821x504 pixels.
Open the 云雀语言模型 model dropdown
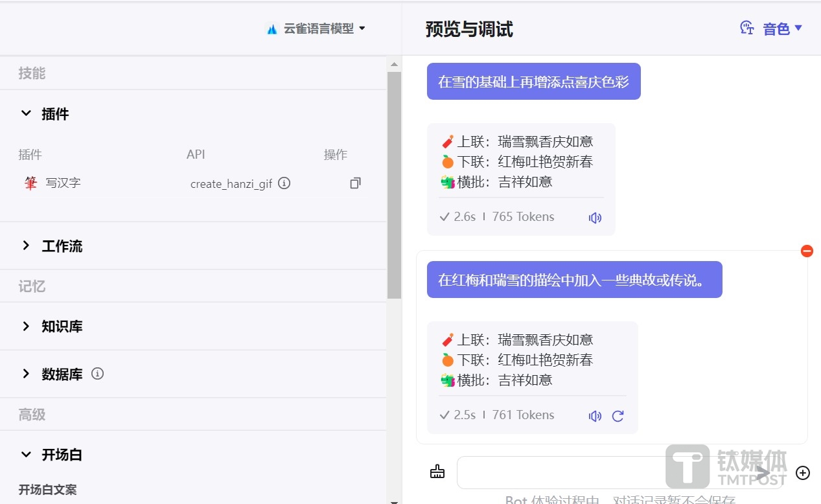coord(317,29)
